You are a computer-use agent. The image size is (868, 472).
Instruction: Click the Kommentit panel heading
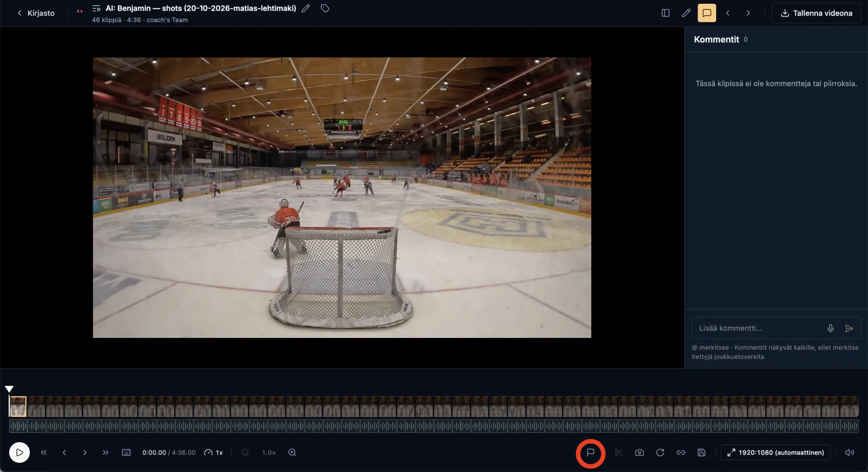point(716,40)
